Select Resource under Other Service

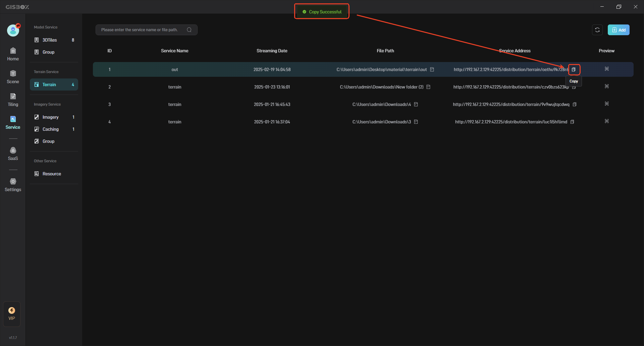click(52, 174)
